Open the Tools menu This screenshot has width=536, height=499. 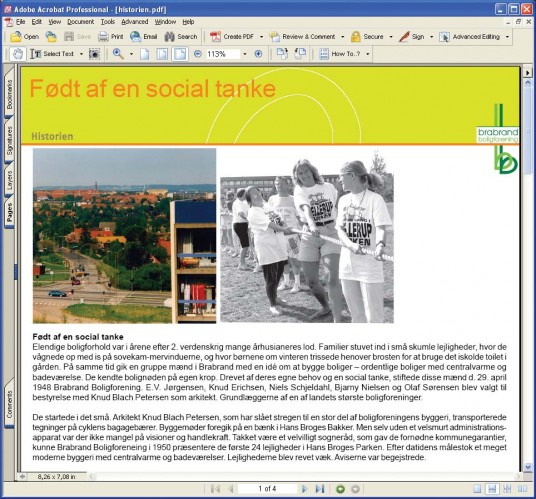108,22
